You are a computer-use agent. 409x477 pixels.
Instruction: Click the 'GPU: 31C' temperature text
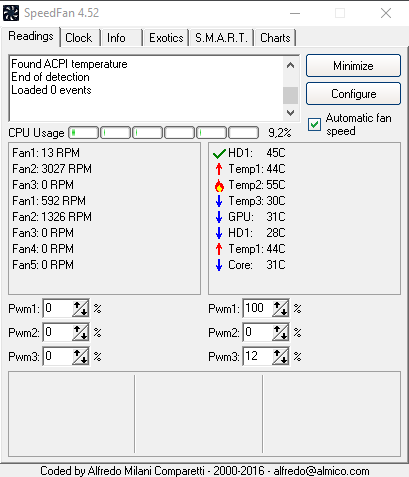(257, 217)
